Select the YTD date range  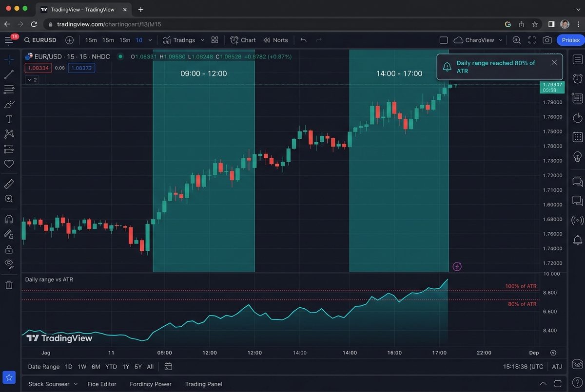coord(111,367)
